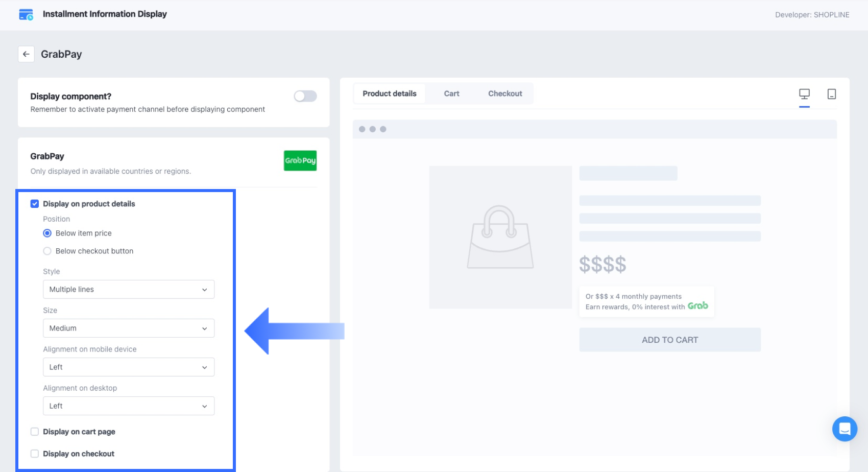Click the green Grab logo in preview
Image resolution: width=868 pixels, height=472 pixels.
(x=697, y=306)
